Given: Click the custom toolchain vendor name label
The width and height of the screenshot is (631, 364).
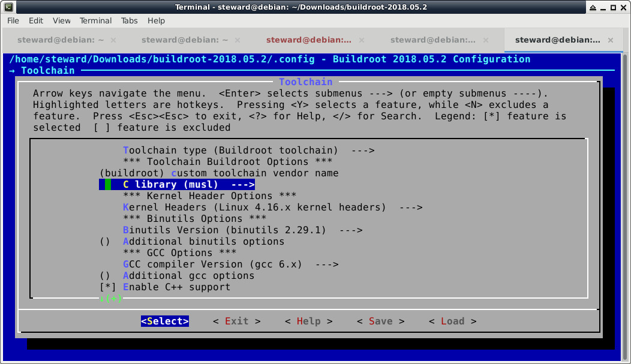Looking at the screenshot, I should [x=255, y=173].
